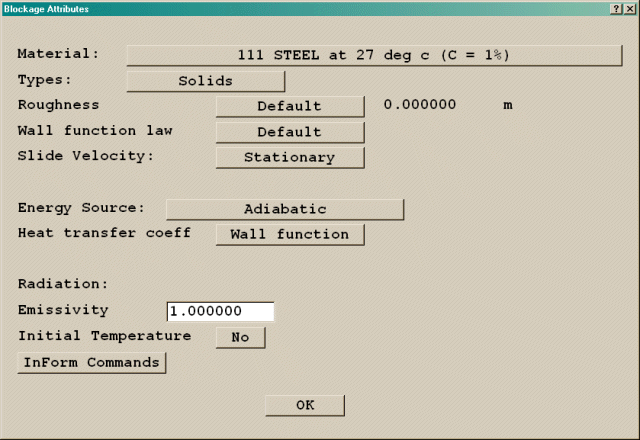Change the Types setting from Solids
This screenshot has height=440, width=640.
(x=205, y=81)
